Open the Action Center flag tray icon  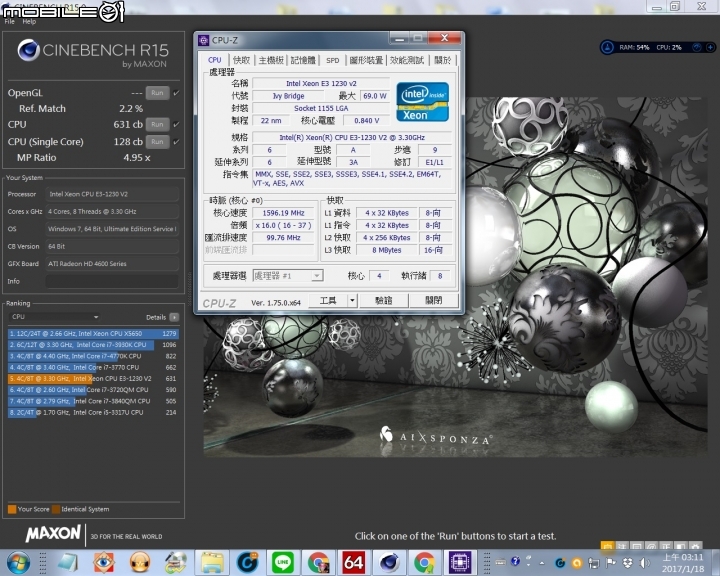(x=611, y=562)
